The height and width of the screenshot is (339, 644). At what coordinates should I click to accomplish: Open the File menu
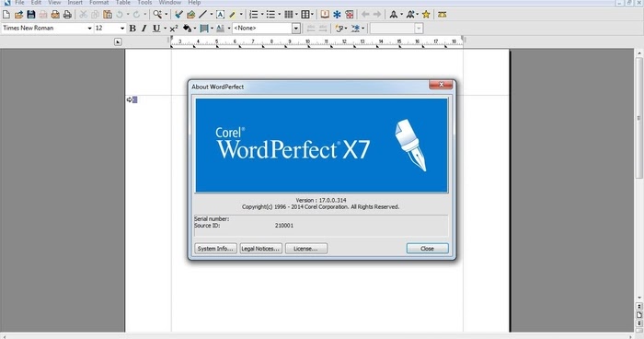pos(19,3)
